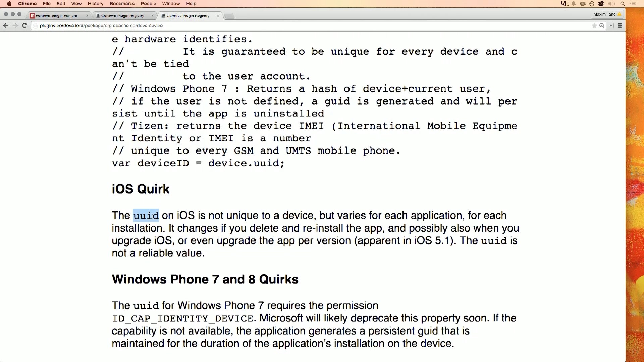
Task: Open the History menu
Action: click(96, 4)
